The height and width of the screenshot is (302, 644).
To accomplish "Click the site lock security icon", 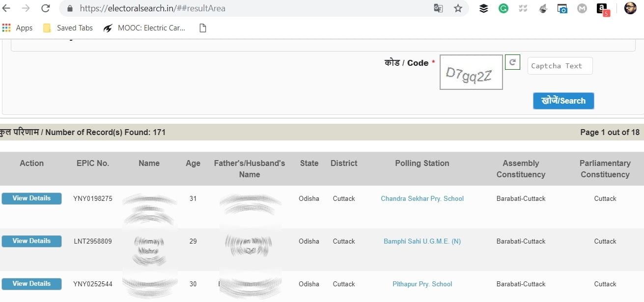I will (70, 9).
